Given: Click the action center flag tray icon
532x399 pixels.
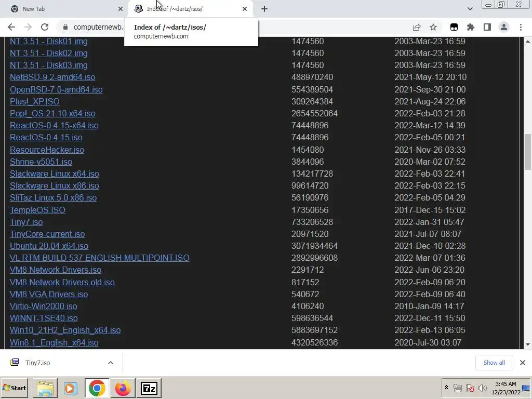Looking at the screenshot, I should [x=470, y=388].
